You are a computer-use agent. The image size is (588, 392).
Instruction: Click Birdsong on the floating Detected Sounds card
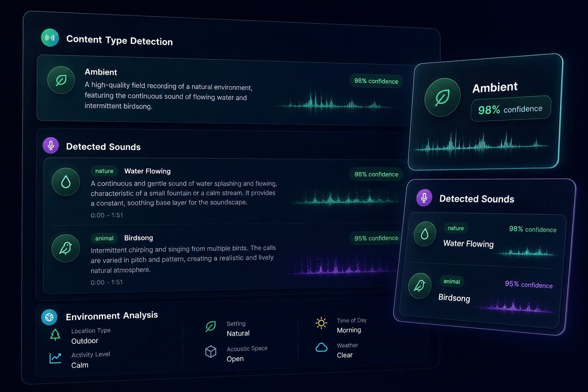[x=454, y=297]
